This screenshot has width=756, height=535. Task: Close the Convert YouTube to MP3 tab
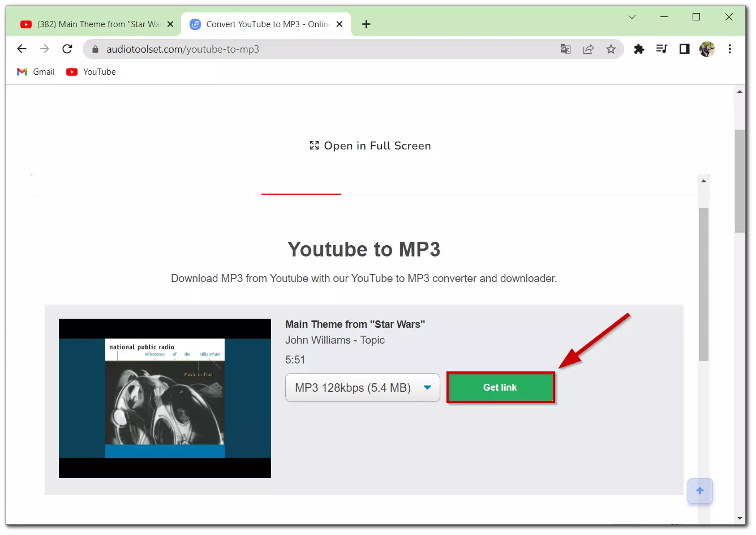pos(340,24)
